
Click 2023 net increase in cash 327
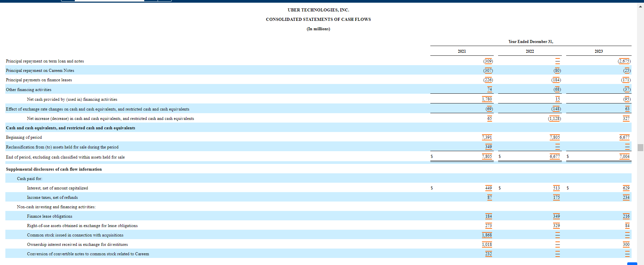[626, 119]
